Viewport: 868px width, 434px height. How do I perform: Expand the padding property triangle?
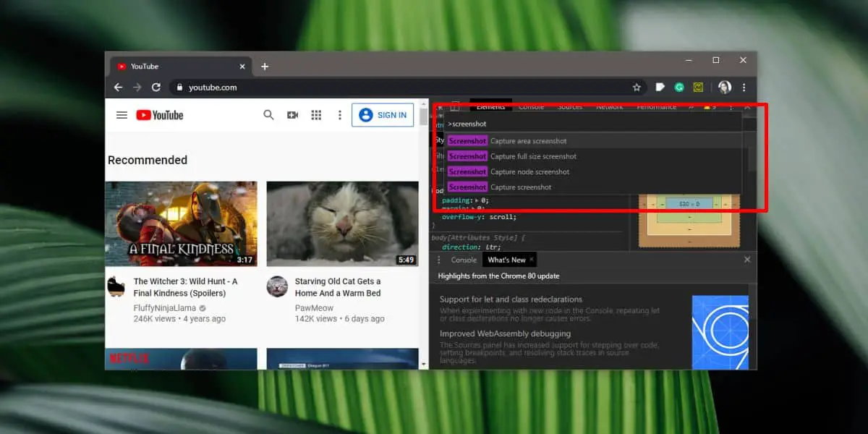[476, 200]
